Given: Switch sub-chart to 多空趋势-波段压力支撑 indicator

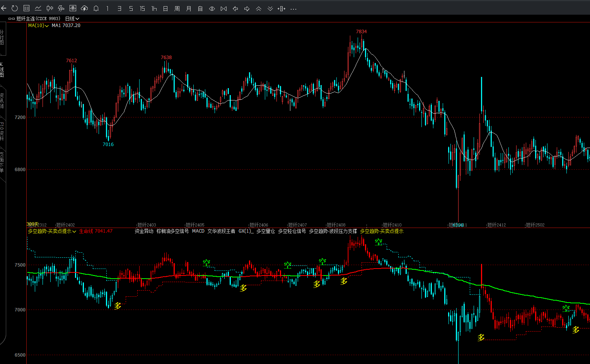Looking at the screenshot, I should tap(333, 231).
